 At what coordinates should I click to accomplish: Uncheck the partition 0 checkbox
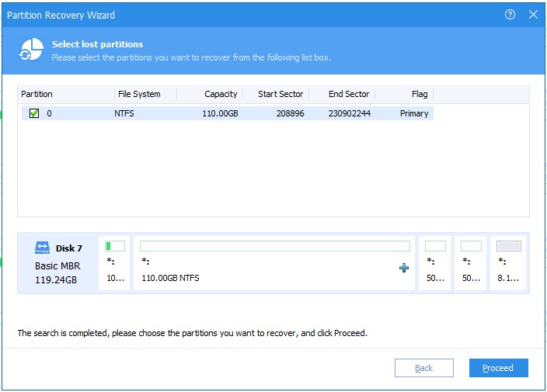pos(33,113)
